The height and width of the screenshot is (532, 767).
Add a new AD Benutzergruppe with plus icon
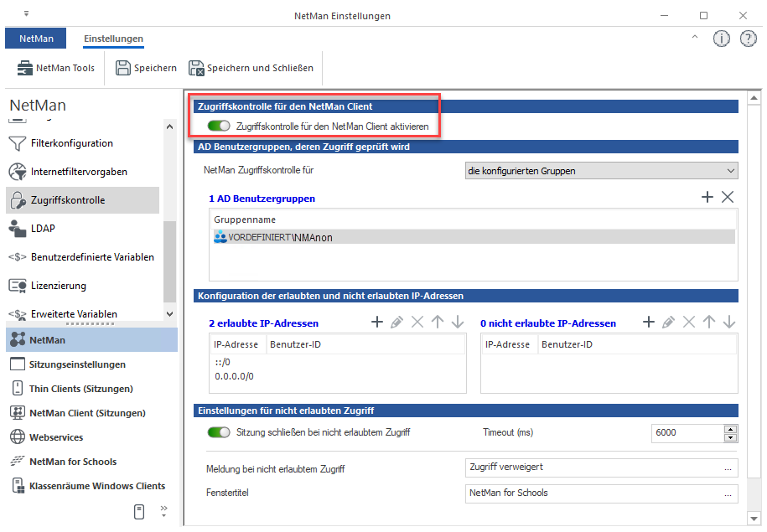[707, 197]
